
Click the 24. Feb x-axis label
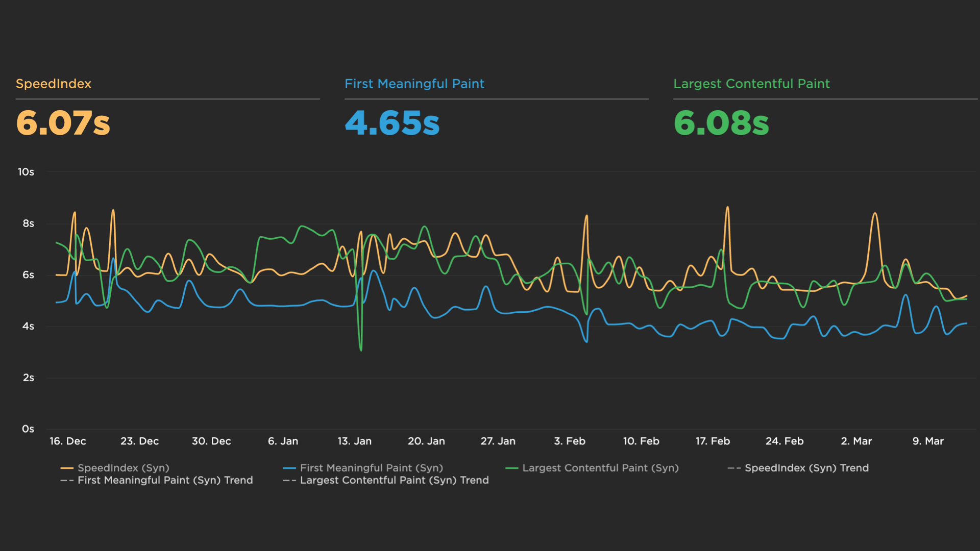click(x=785, y=441)
